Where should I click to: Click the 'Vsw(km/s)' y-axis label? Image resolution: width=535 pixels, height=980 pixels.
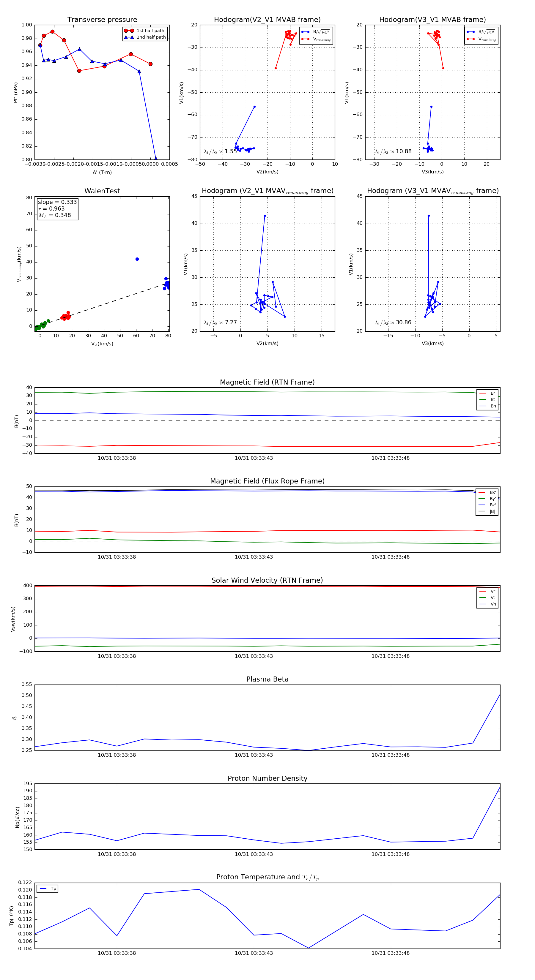13,619
